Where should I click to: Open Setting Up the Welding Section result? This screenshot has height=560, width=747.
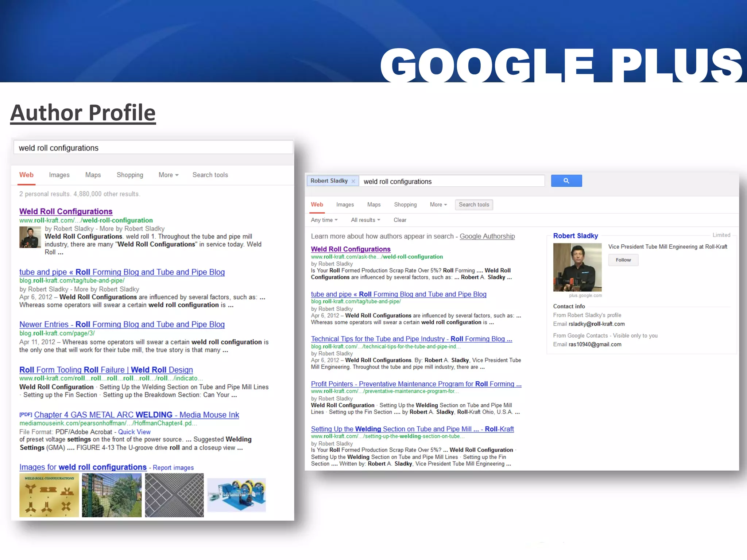(412, 429)
